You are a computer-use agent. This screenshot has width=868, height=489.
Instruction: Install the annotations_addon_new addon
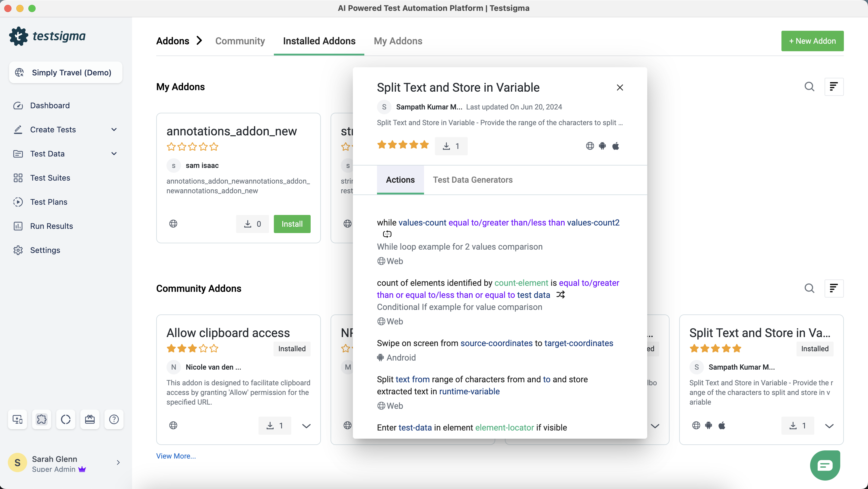click(x=292, y=224)
